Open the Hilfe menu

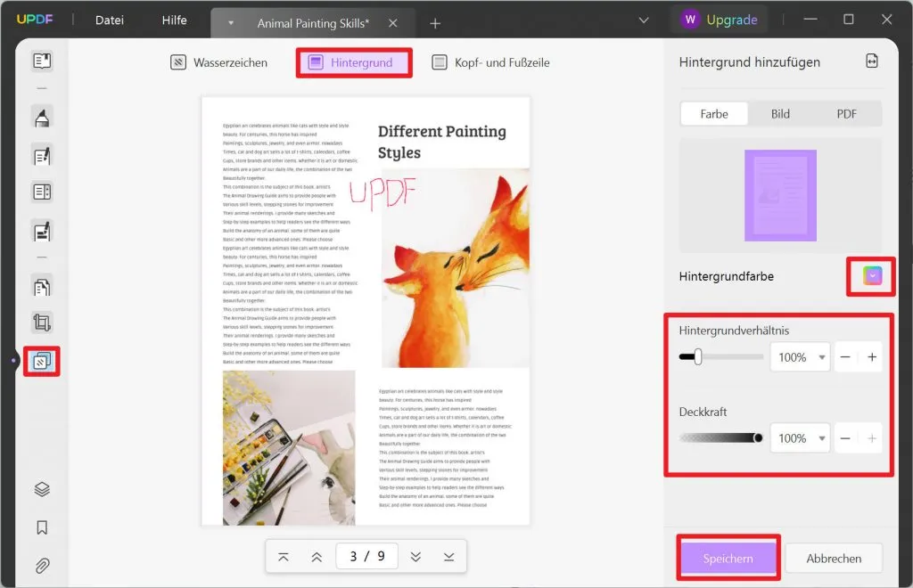pos(174,20)
